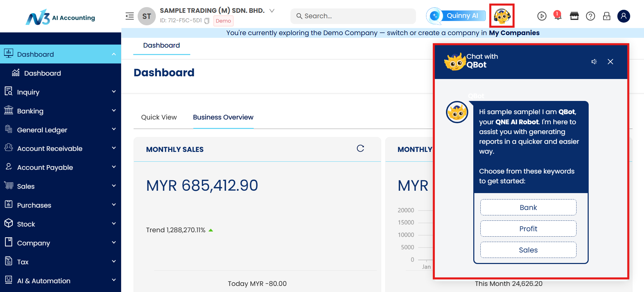Open the Tax menu label
The image size is (644, 292).
(x=23, y=262)
